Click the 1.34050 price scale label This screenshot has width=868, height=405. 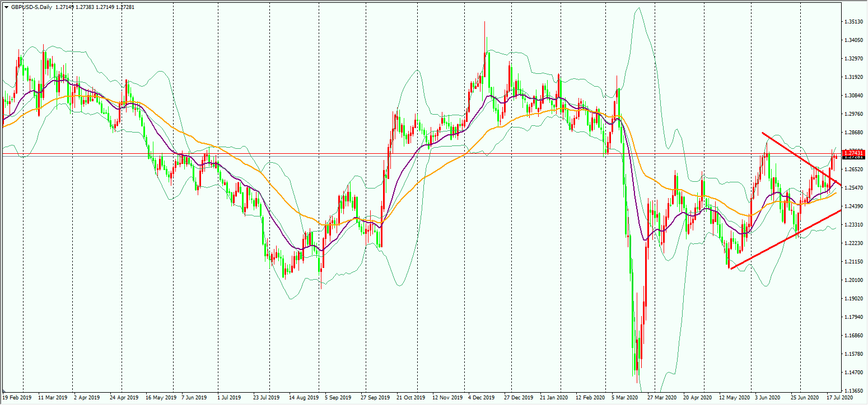point(853,40)
